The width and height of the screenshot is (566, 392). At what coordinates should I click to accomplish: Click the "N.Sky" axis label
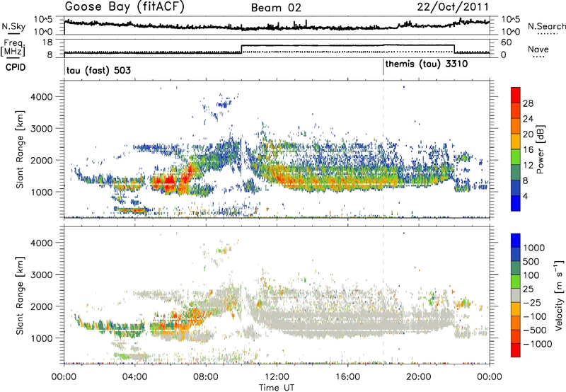point(13,26)
